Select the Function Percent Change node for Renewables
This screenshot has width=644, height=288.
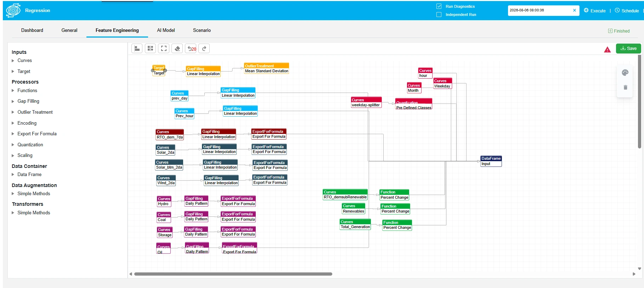pos(395,209)
